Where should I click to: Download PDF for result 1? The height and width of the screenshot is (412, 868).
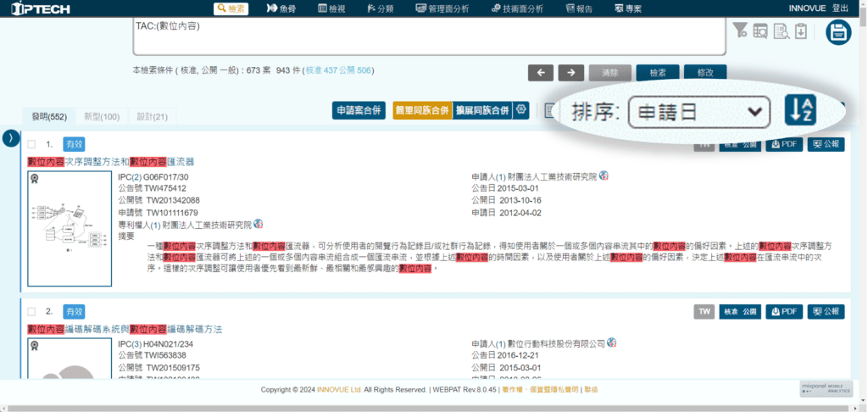click(783, 144)
